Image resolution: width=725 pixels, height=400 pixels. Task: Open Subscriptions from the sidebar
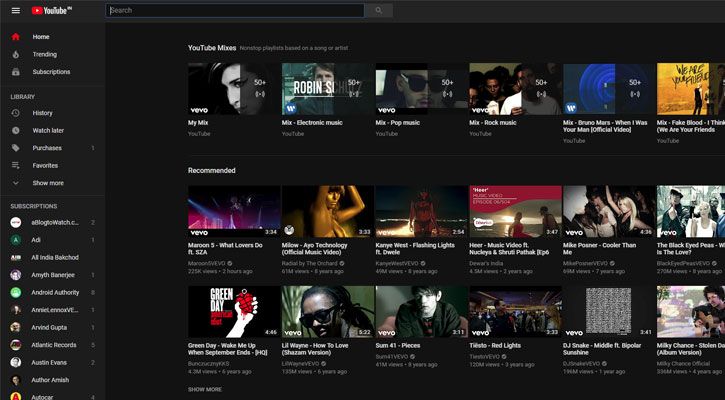pos(52,72)
